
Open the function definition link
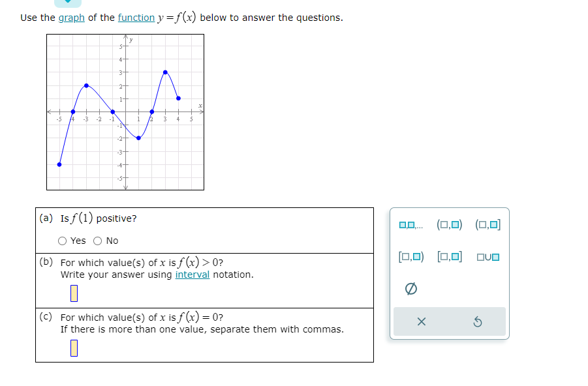pyautogui.click(x=136, y=18)
